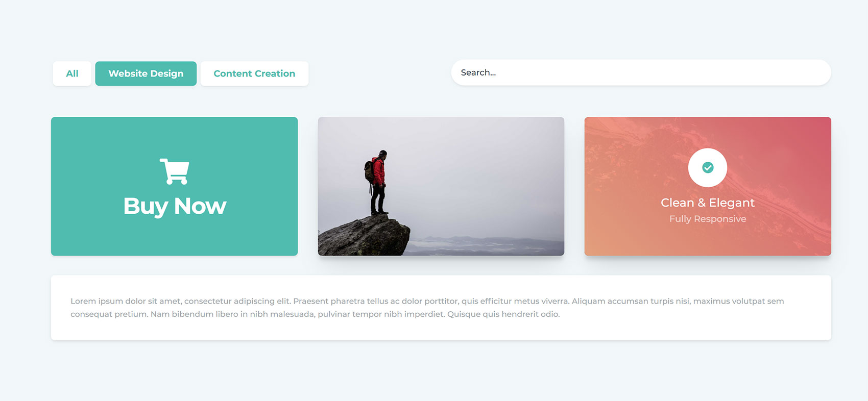The width and height of the screenshot is (868, 401).
Task: Open the Content Creation tab
Action: [x=254, y=73]
